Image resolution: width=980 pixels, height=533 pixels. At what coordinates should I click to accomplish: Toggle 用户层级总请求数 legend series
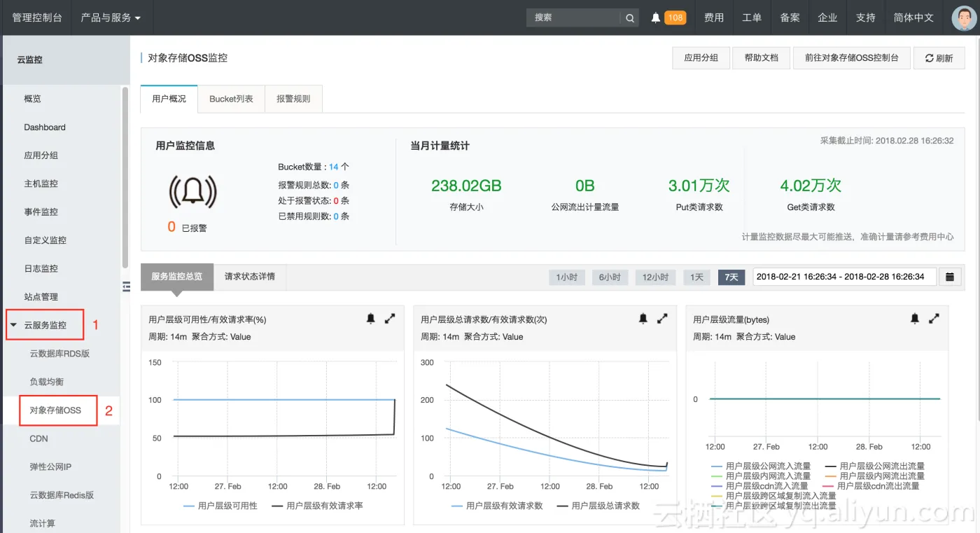598,506
